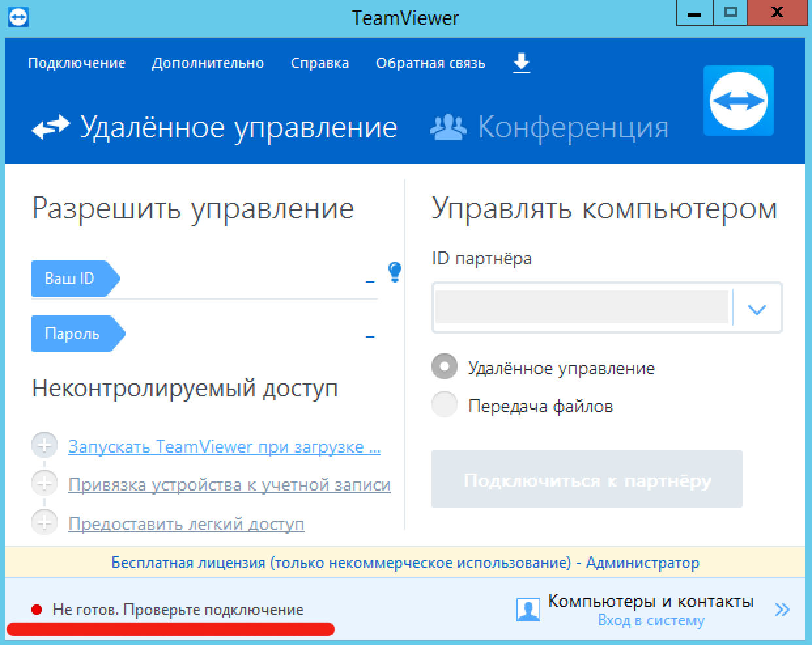812x645 pixels.
Task: Click the ID партнёра input field
Action: coord(582,307)
